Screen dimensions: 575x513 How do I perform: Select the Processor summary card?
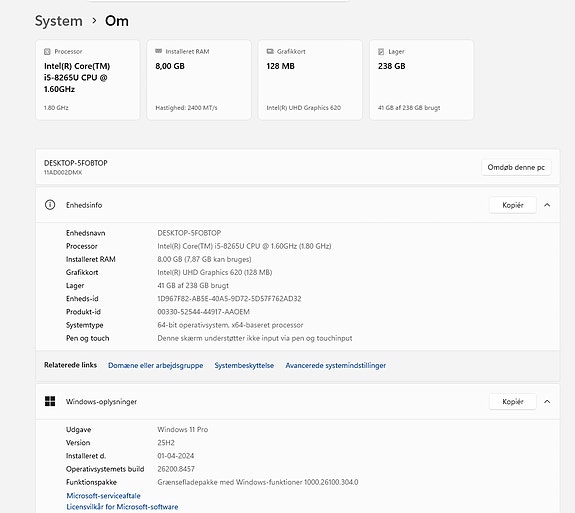tap(88, 80)
